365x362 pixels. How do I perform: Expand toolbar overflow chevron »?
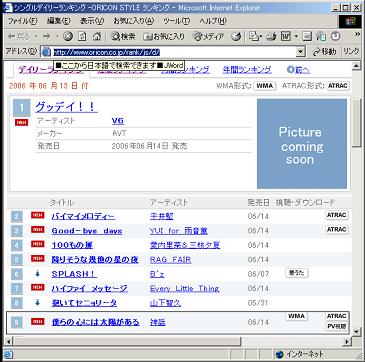358,34
